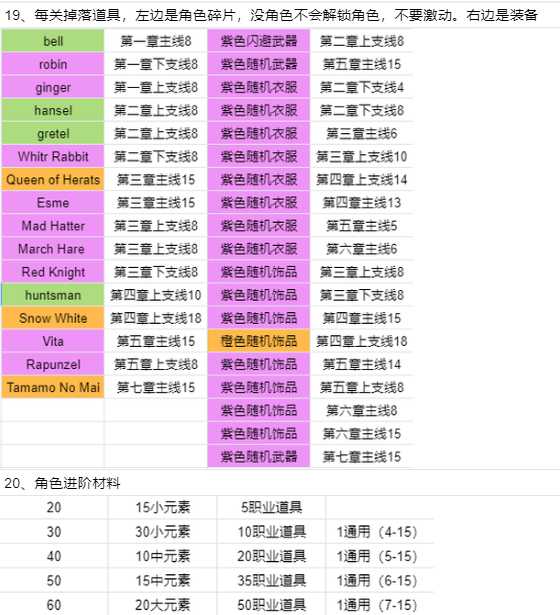Click the 'Snow White' cell

[x=53, y=318]
